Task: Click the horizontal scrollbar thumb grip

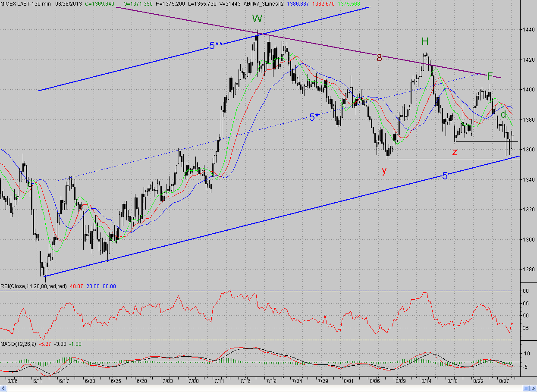Action: 526,388
